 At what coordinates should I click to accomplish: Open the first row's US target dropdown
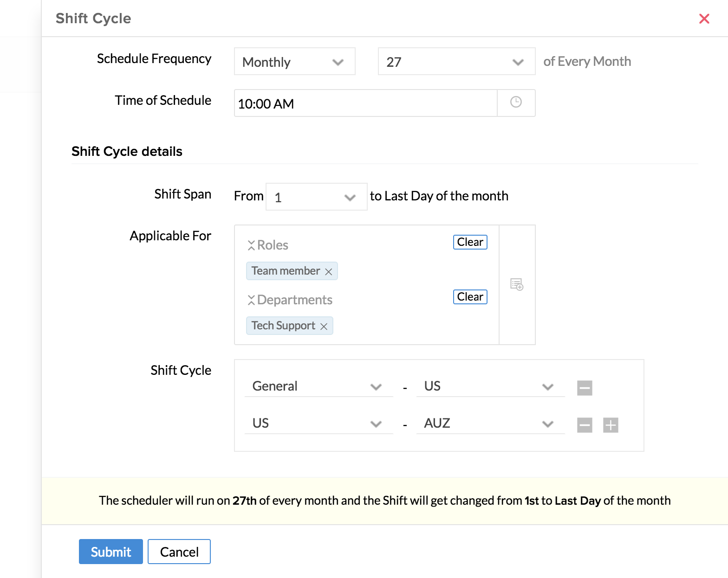coord(490,386)
